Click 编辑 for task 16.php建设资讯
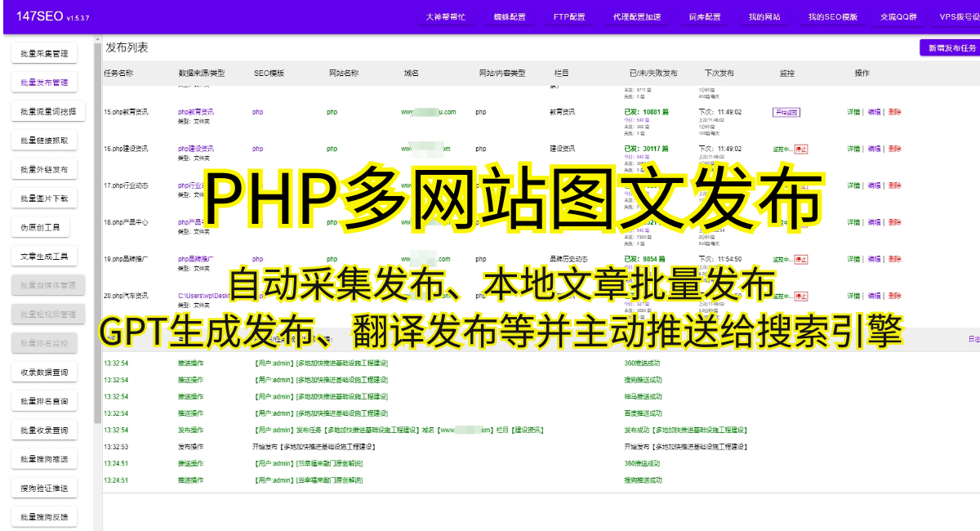 (x=874, y=149)
